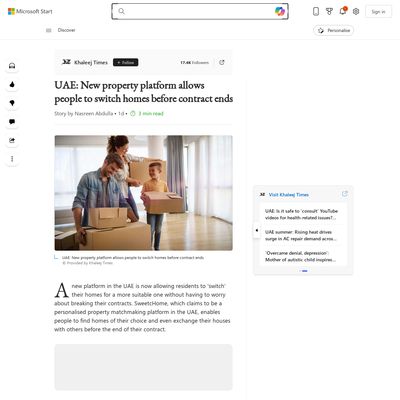Focus the top search box
This screenshot has width=400, height=400.
point(200,11)
